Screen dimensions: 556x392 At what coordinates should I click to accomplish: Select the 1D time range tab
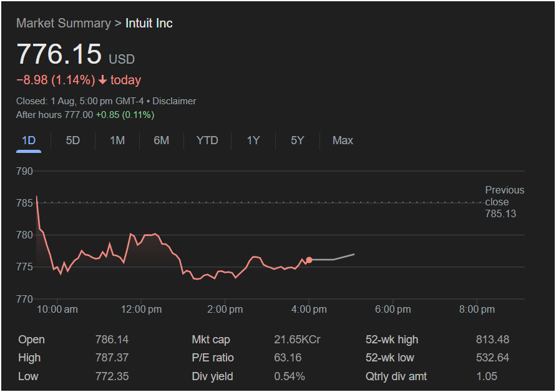[x=29, y=140]
